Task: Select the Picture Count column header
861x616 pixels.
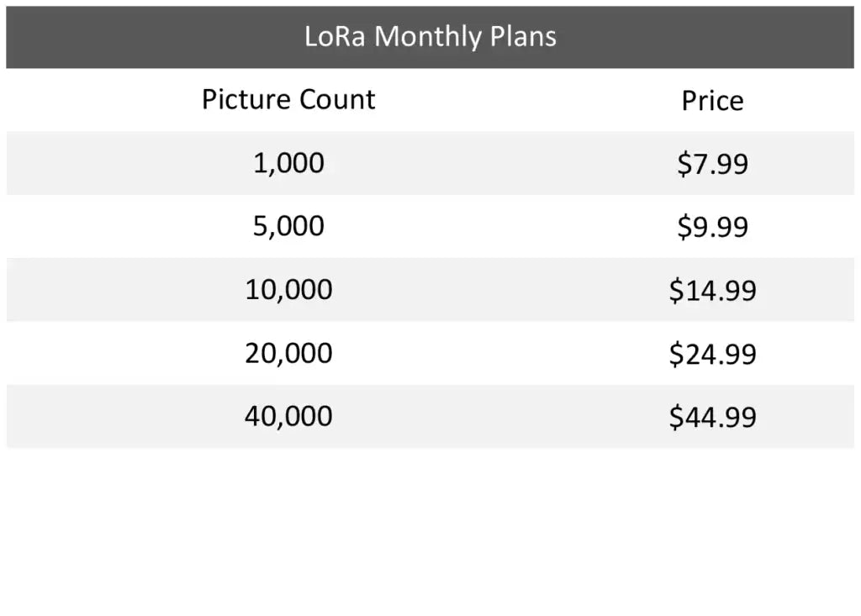Action: 288,100
